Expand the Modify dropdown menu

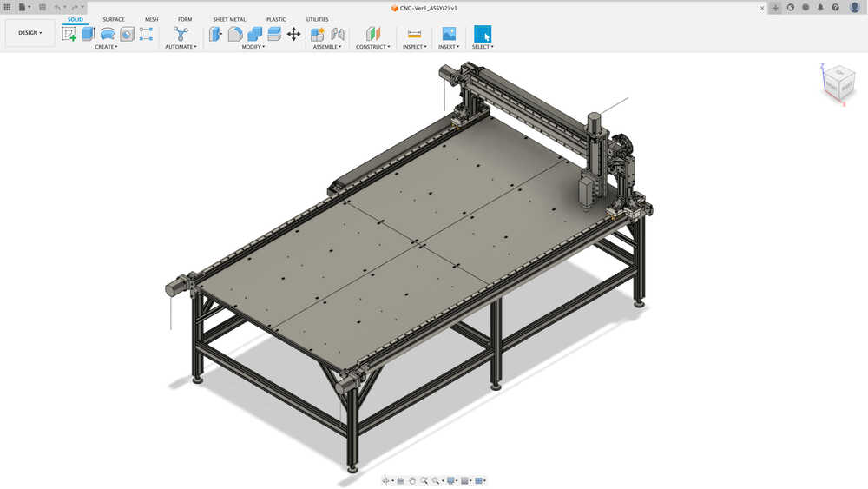coord(253,47)
